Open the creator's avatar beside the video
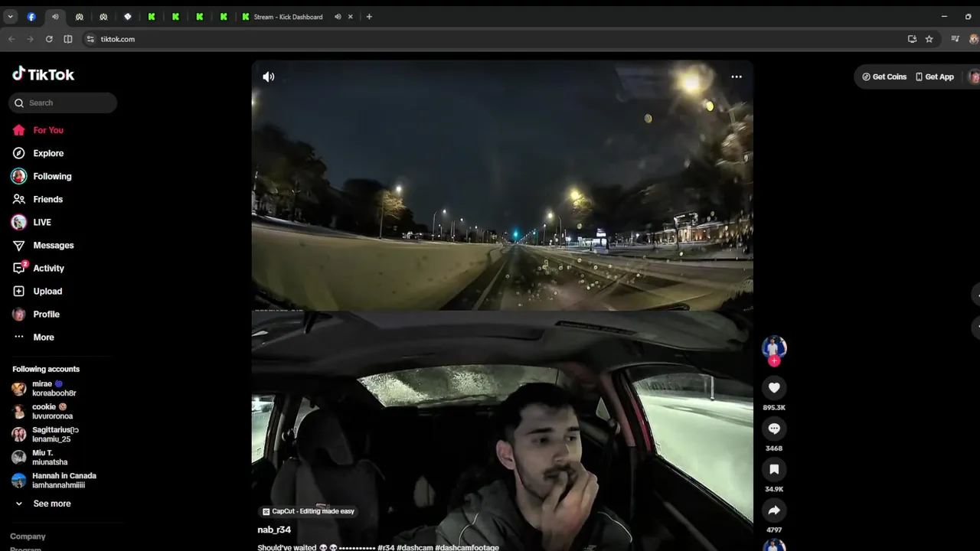Image resolution: width=980 pixels, height=551 pixels. click(774, 347)
